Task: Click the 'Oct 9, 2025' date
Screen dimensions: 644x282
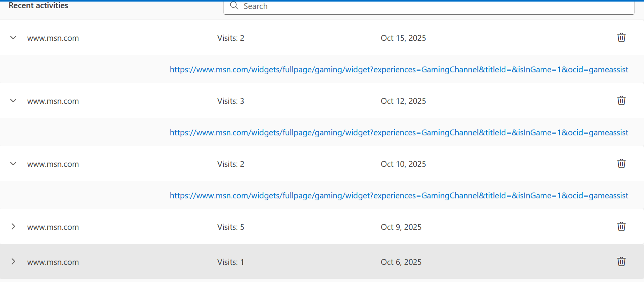Action: point(401,227)
